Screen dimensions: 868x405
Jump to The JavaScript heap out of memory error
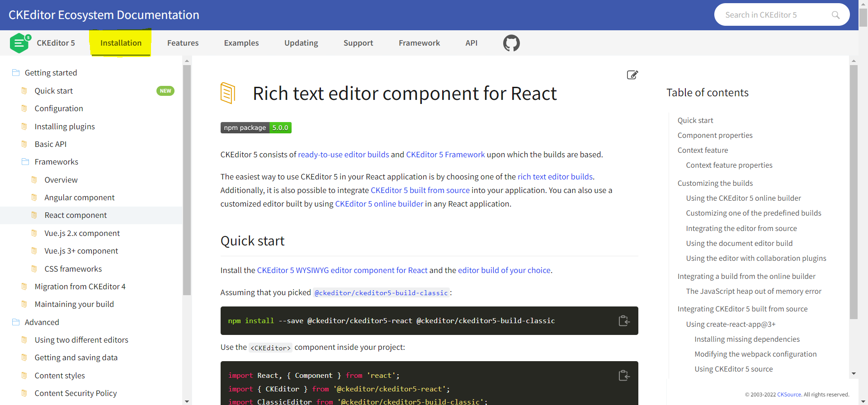(x=753, y=291)
